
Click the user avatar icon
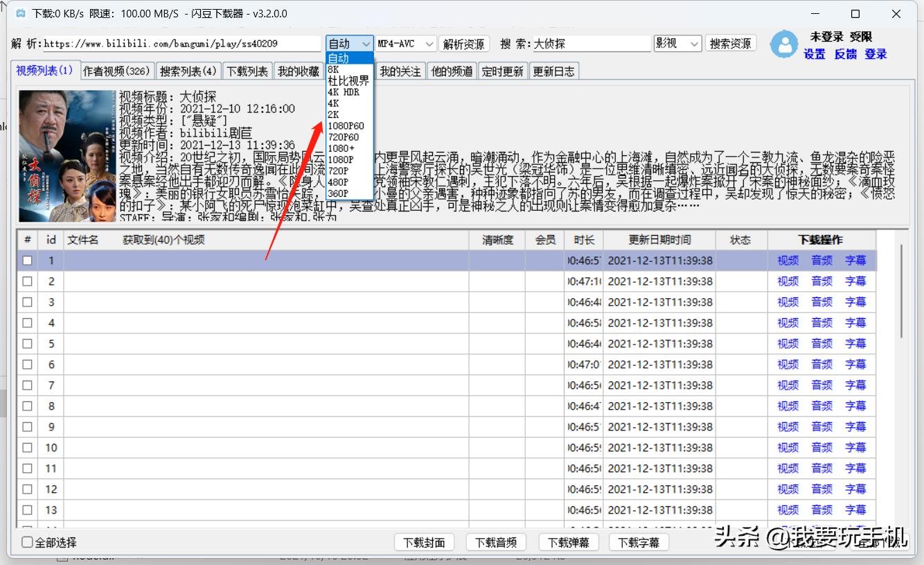coord(784,44)
